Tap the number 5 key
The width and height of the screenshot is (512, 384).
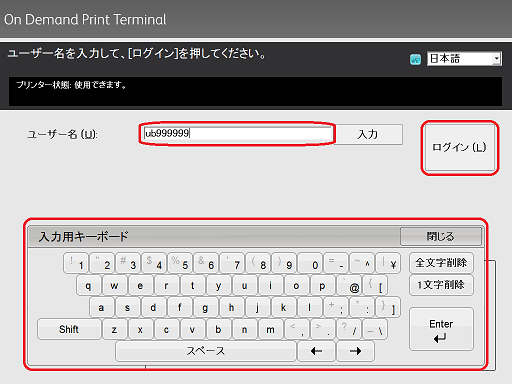coord(180,263)
